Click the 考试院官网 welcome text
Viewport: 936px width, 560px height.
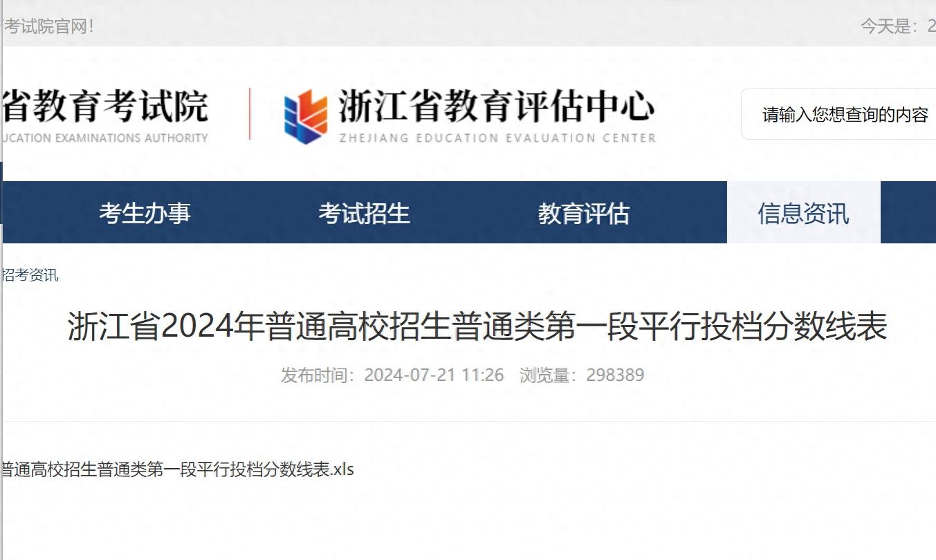tap(48, 27)
